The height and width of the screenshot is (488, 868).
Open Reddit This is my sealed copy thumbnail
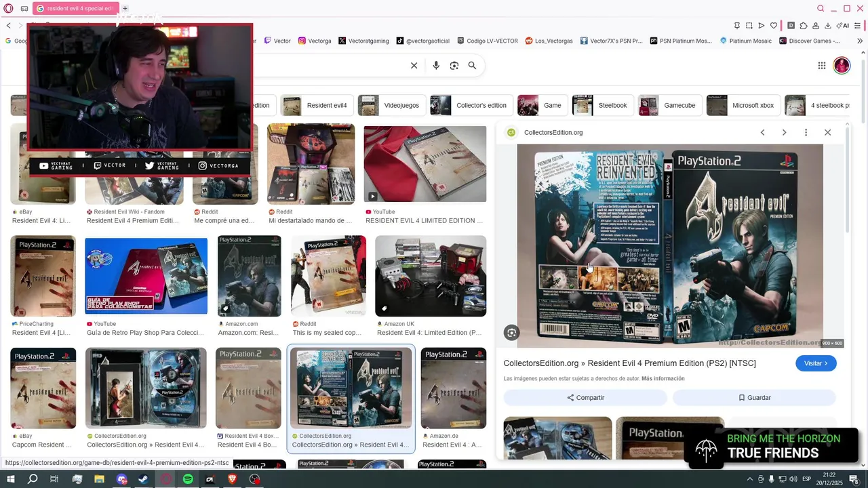[x=328, y=276]
